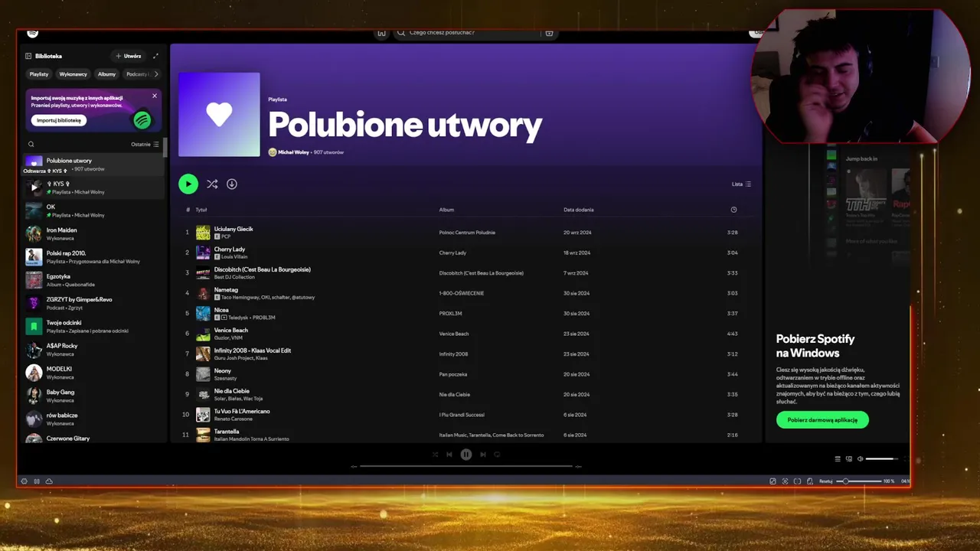This screenshot has width=980, height=551.
Task: Toggle shuffle in the bottom player bar
Action: click(x=435, y=455)
